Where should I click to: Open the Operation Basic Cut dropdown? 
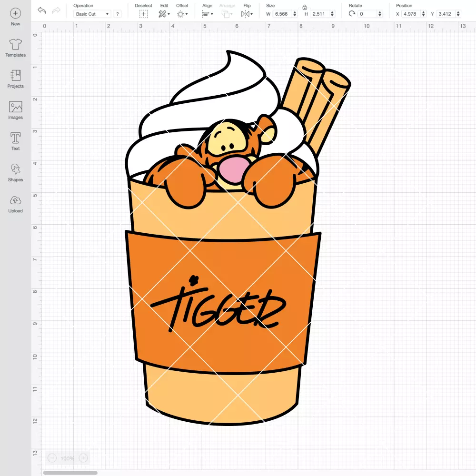92,14
